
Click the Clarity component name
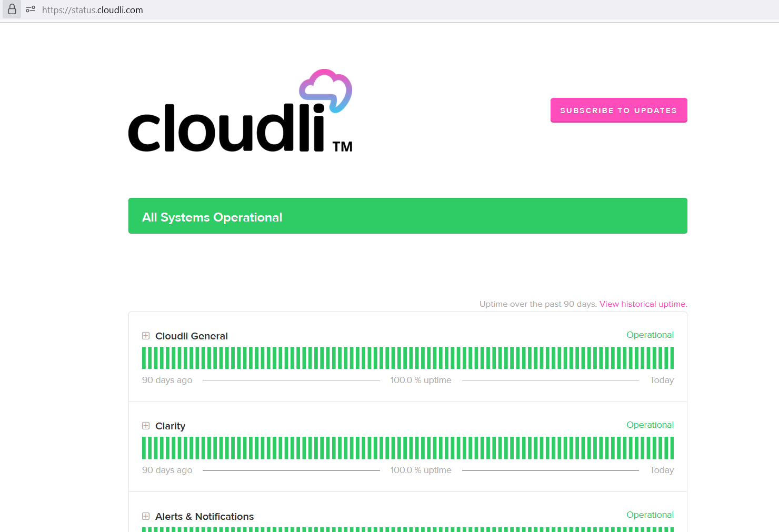coord(170,426)
